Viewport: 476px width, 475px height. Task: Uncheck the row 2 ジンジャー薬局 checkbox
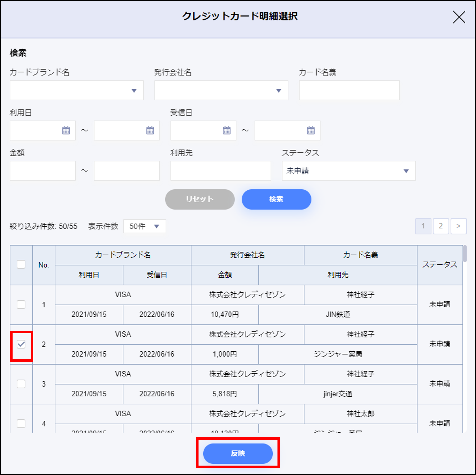click(21, 344)
